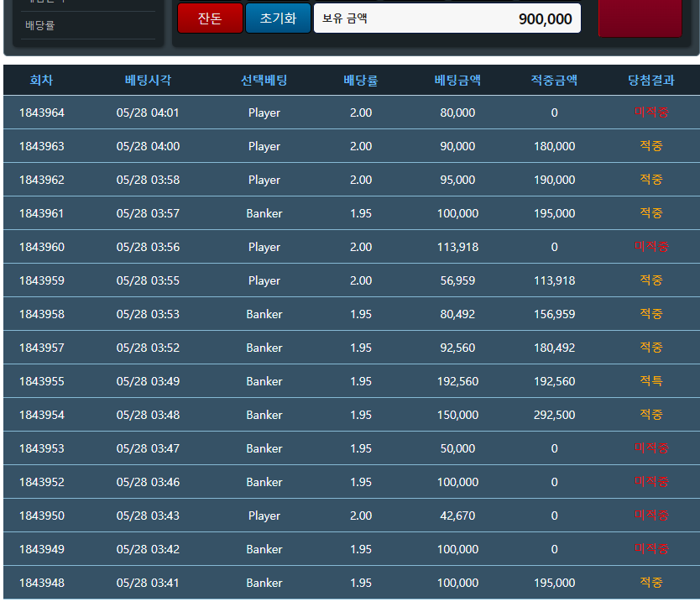Select round number 1843961
Viewport: 700px width, 602px height.
pos(41,213)
